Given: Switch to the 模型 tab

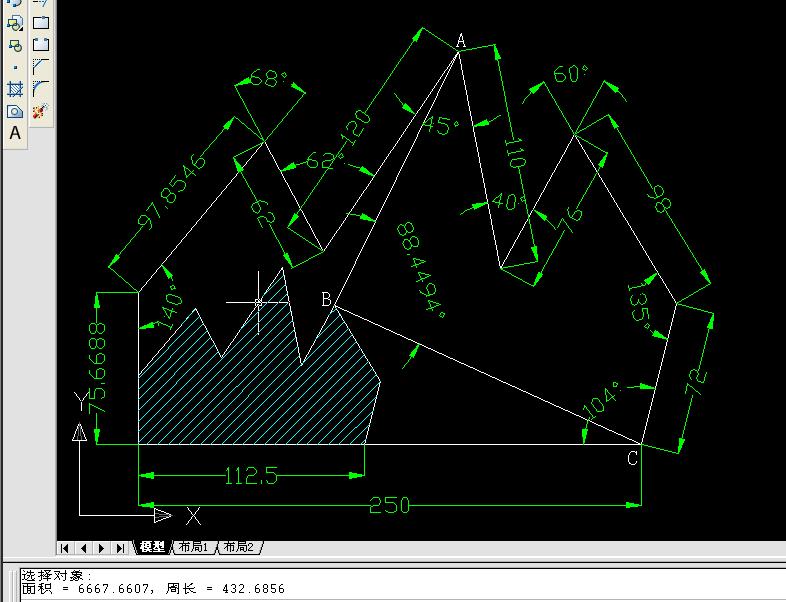Looking at the screenshot, I should point(152,547).
